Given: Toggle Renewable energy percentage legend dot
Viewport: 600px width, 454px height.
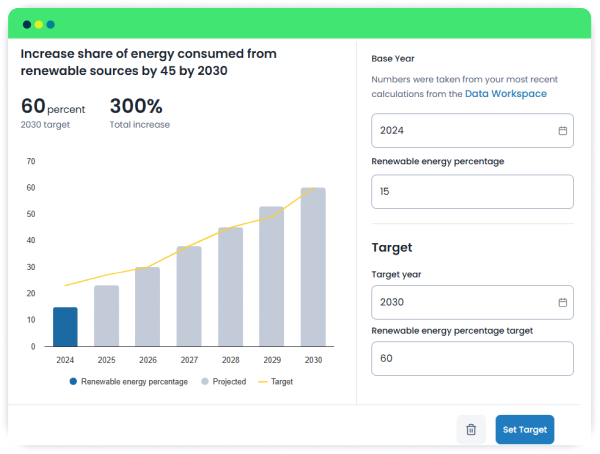Looking at the screenshot, I should (73, 381).
